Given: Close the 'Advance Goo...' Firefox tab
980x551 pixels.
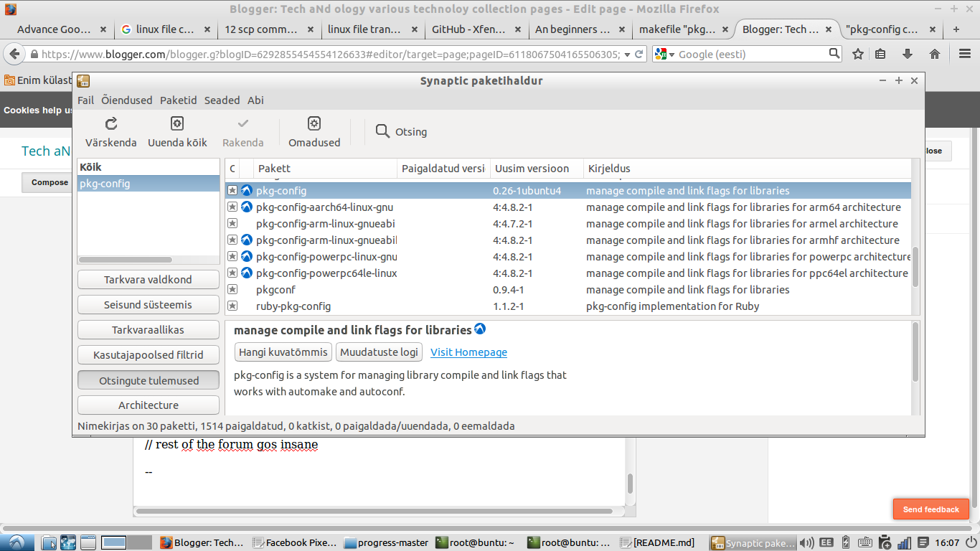Looking at the screenshot, I should [103, 29].
